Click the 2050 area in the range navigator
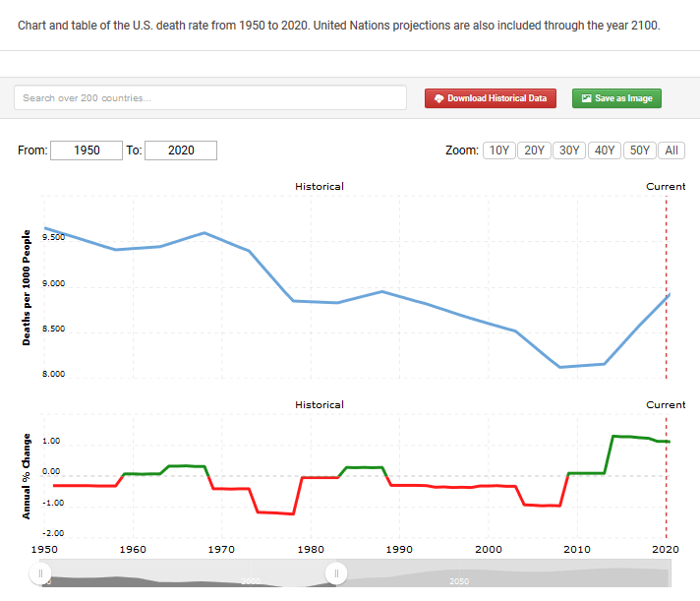The image size is (700, 601). 458,580
